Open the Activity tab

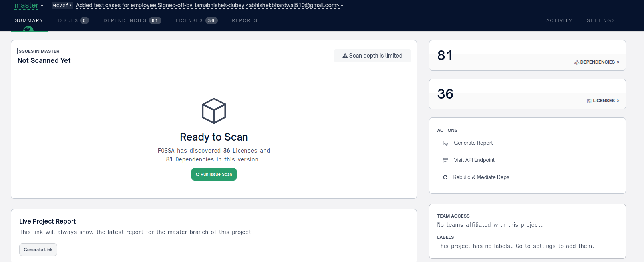pos(559,20)
